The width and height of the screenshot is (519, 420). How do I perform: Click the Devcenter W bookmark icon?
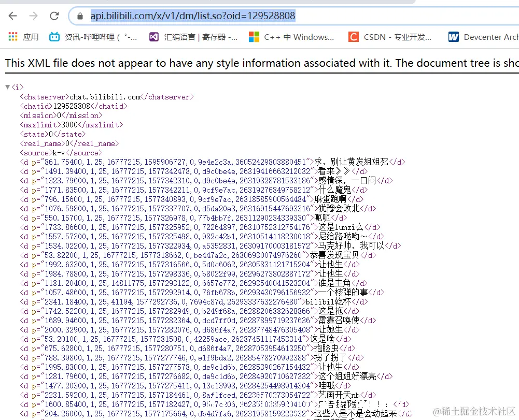click(454, 37)
